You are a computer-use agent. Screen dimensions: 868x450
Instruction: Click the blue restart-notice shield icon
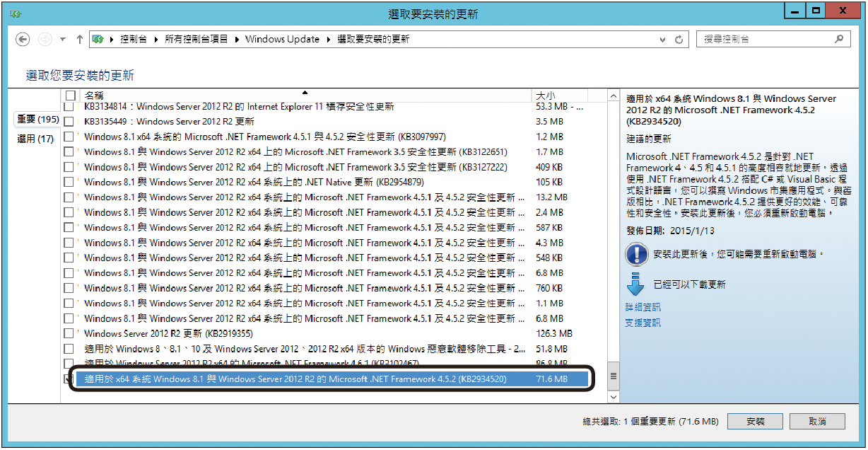(636, 253)
